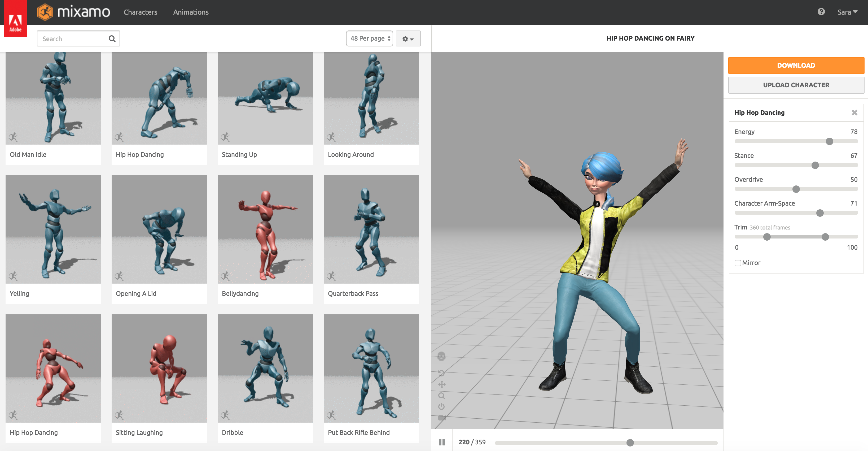This screenshot has width=868, height=451.
Task: Click the rotate view icon in viewport
Action: pyautogui.click(x=441, y=373)
